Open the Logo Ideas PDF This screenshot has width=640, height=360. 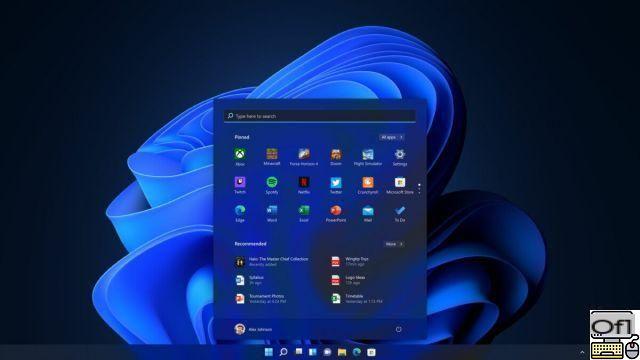(348, 280)
